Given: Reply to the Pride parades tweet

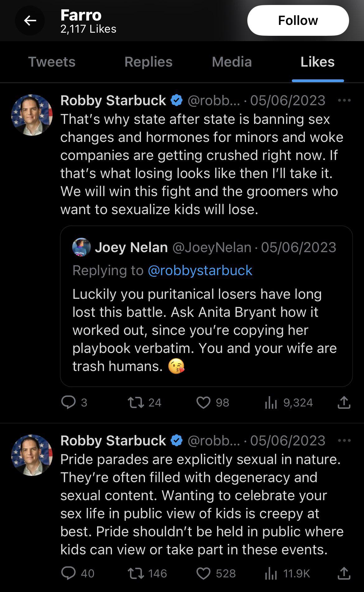Looking at the screenshot, I should coord(68,573).
